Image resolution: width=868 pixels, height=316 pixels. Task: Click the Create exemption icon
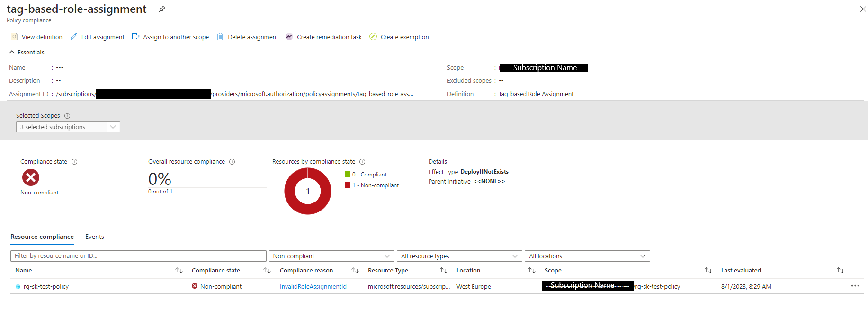tap(373, 37)
